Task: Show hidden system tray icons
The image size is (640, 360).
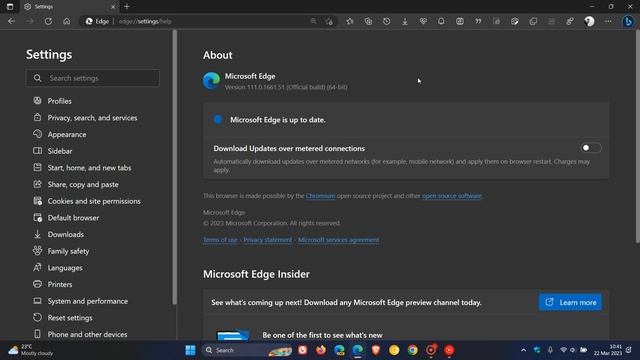Action: tap(523, 350)
